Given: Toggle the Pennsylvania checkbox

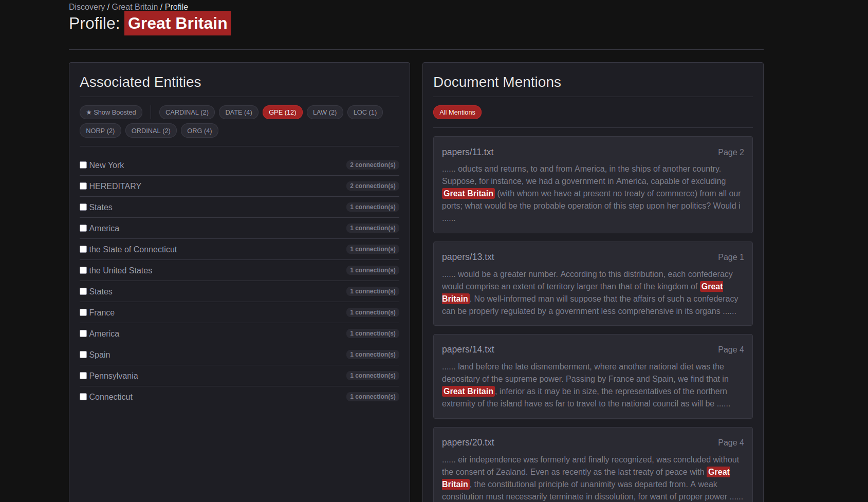Looking at the screenshot, I should click(83, 376).
